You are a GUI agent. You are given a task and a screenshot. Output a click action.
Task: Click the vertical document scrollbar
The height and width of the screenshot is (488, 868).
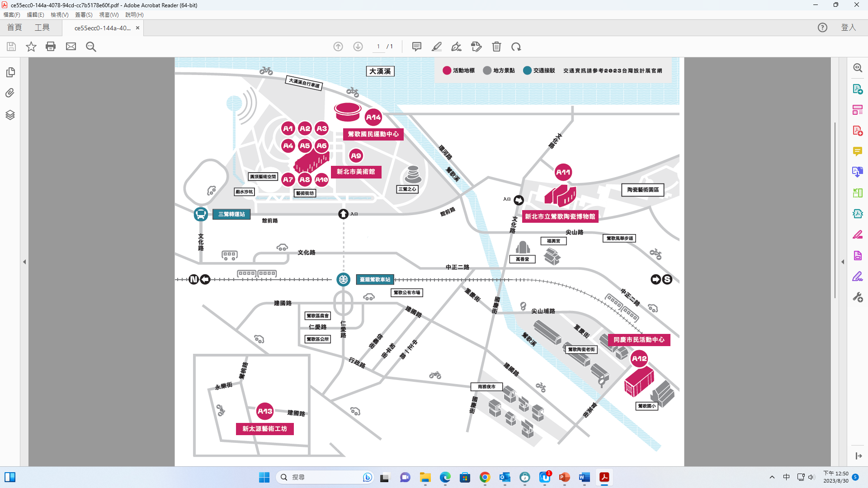click(835, 210)
